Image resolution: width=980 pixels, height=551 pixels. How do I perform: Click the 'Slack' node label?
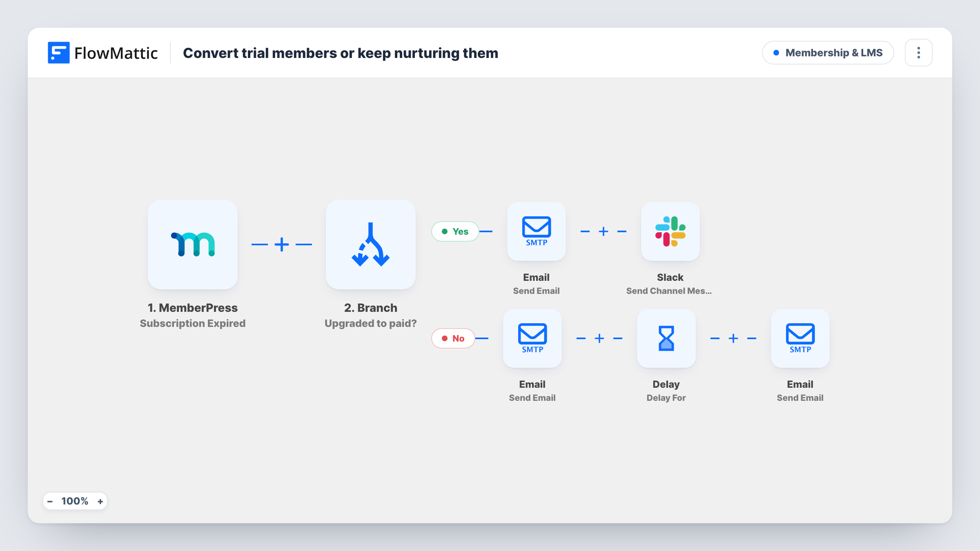tap(670, 278)
